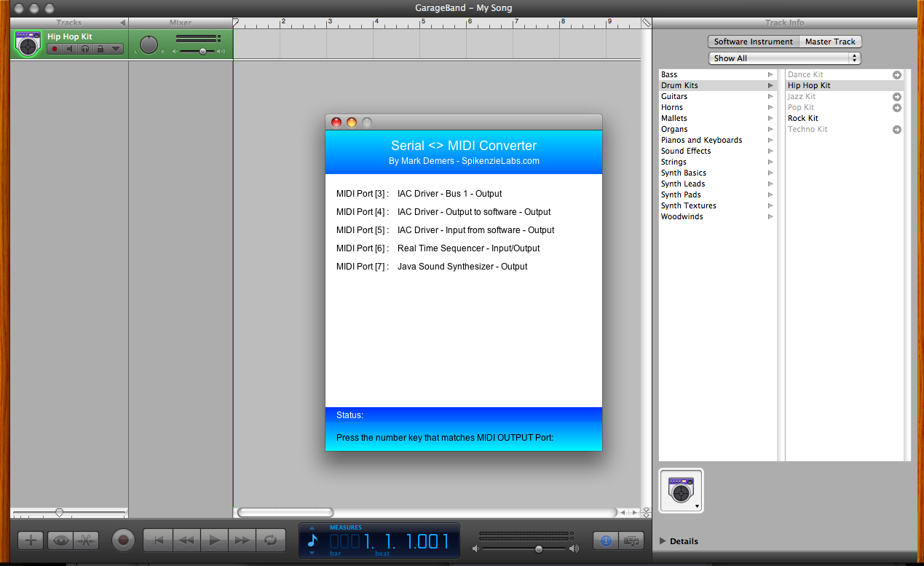Go to the beginning of the song

pos(158,541)
